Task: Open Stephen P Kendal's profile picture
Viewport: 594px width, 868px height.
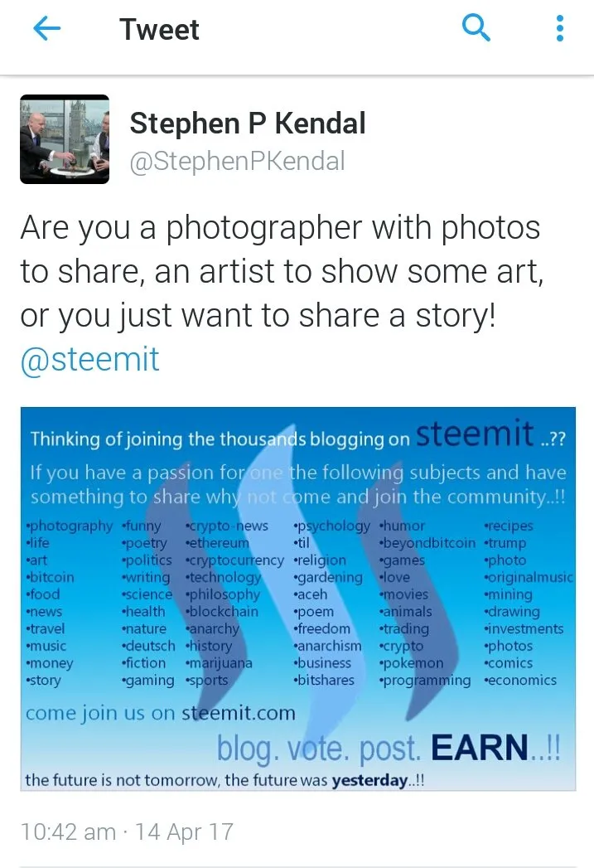Action: tap(65, 139)
